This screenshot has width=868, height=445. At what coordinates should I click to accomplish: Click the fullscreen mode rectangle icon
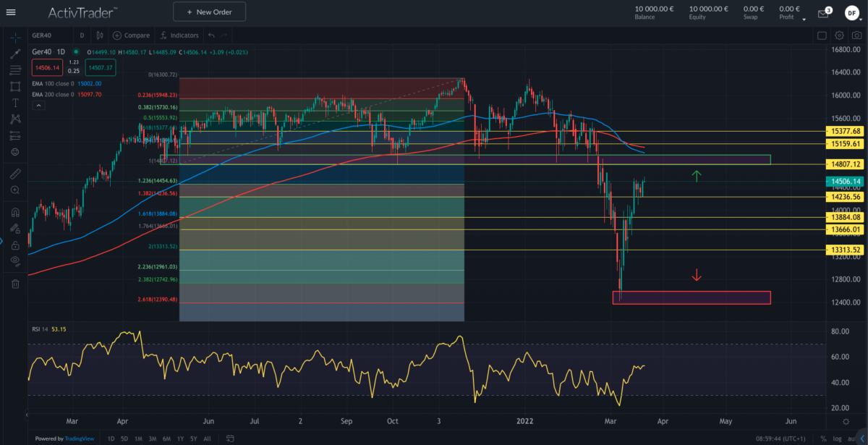(822, 35)
